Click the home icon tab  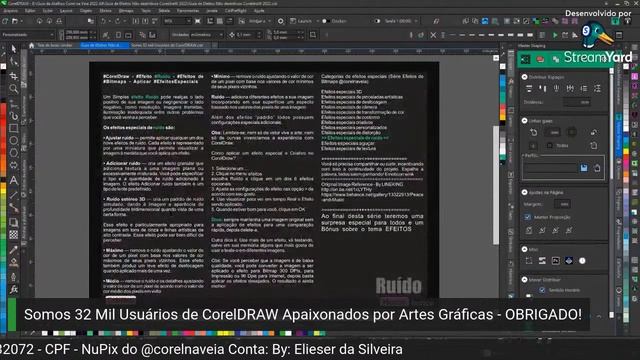click(x=31, y=45)
